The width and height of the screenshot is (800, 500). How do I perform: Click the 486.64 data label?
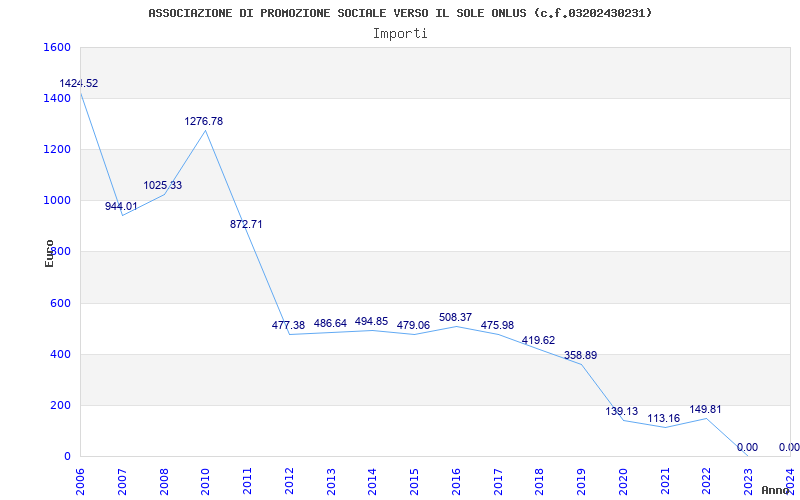point(330,323)
